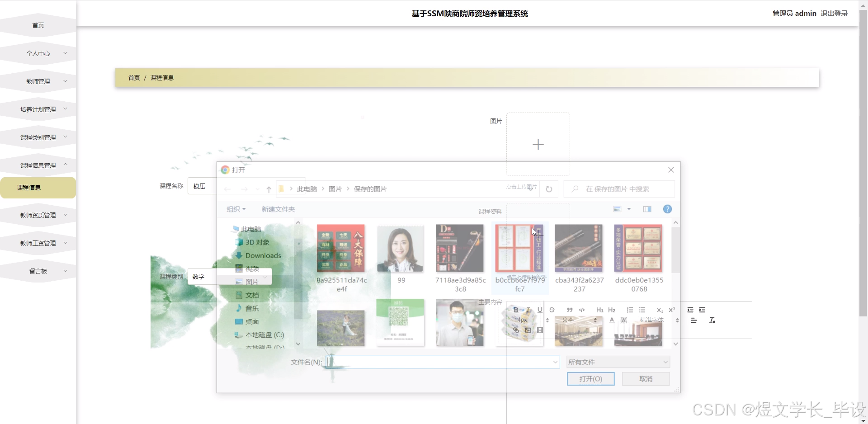Select the 课程信息 submenu item
868x424 pixels.
[38, 188]
